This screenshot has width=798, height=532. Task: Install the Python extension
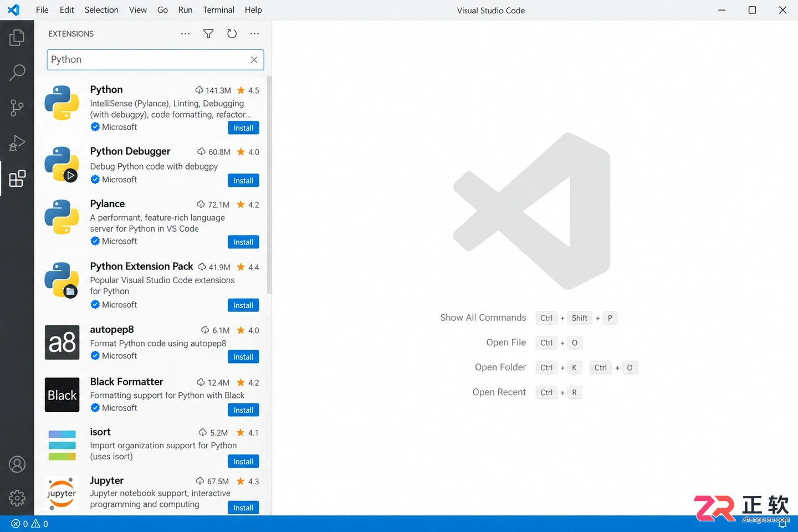[243, 128]
